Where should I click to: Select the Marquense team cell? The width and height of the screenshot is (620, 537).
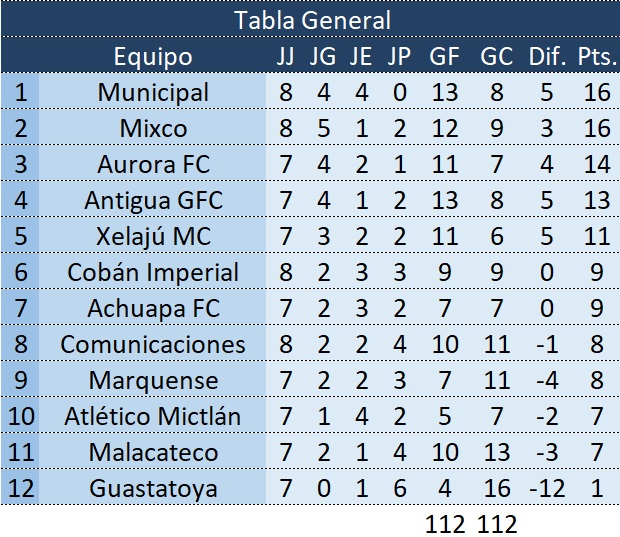(153, 380)
